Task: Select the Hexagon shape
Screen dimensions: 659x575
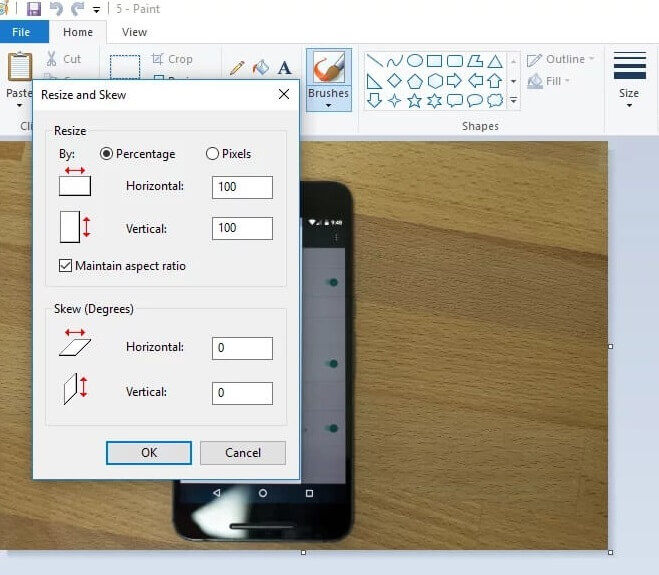Action: click(435, 81)
